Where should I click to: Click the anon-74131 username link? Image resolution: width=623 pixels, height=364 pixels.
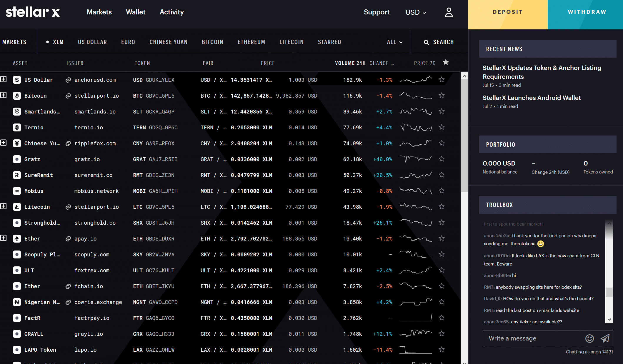(x=602, y=352)
